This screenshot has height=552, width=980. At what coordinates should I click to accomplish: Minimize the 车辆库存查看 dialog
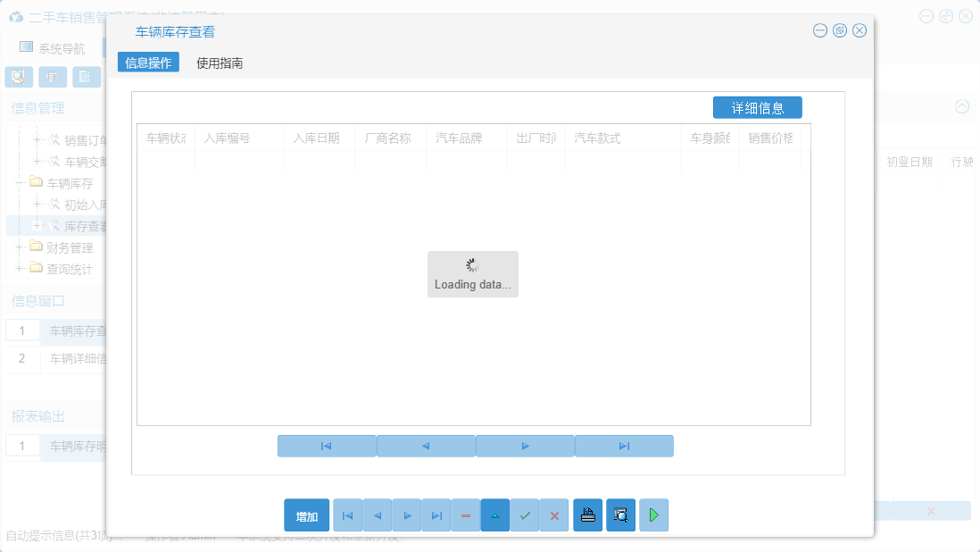pos(820,30)
